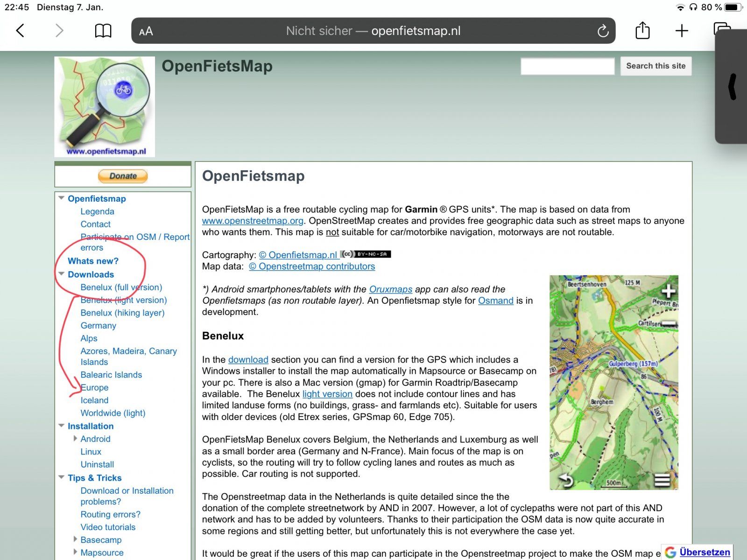Open the Whats new? page

tap(93, 261)
